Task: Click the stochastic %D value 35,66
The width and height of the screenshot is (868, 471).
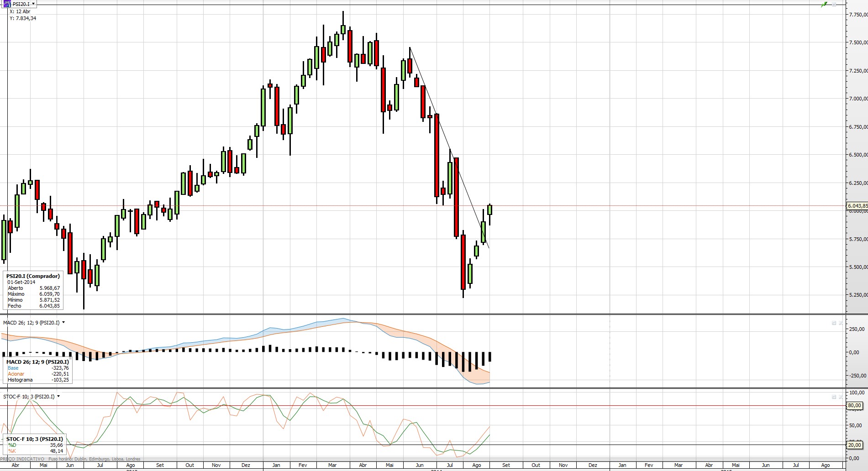Action: point(57,445)
